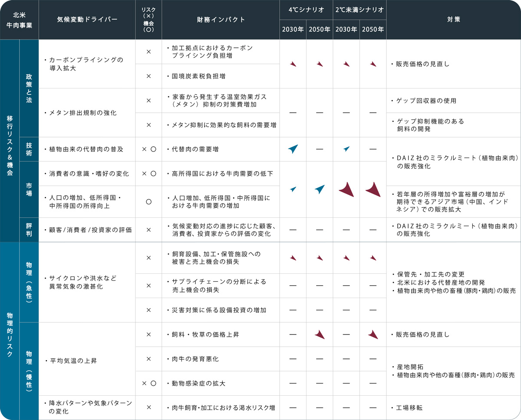Viewport: 521px width, 420px height.
Task: Click red arrow in 飼育設備 row under 2℃未満 2050
Action: click(373, 258)
